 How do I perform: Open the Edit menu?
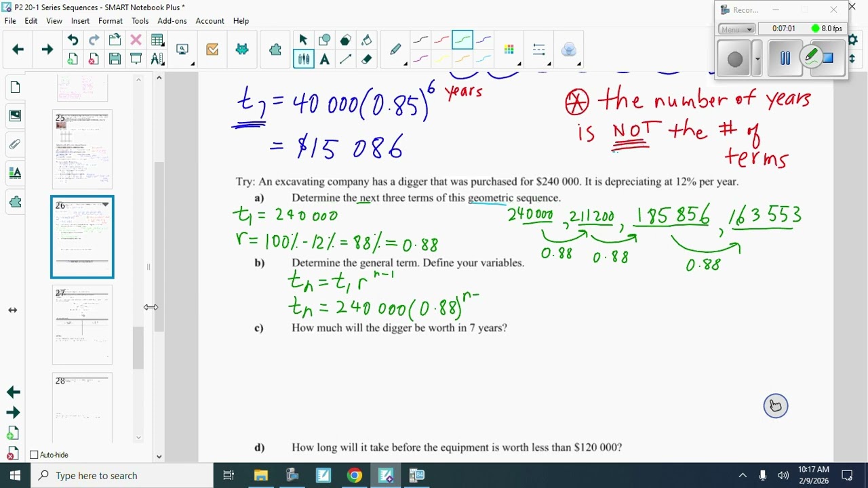pyautogui.click(x=31, y=21)
